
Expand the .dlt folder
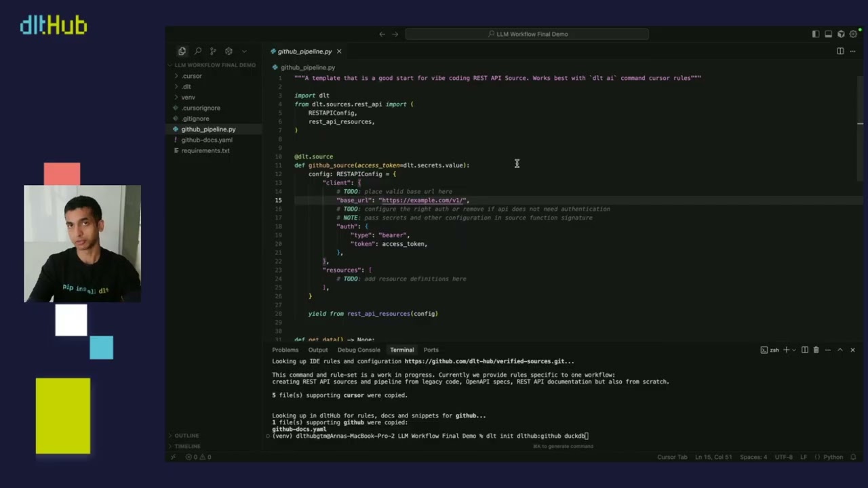186,87
